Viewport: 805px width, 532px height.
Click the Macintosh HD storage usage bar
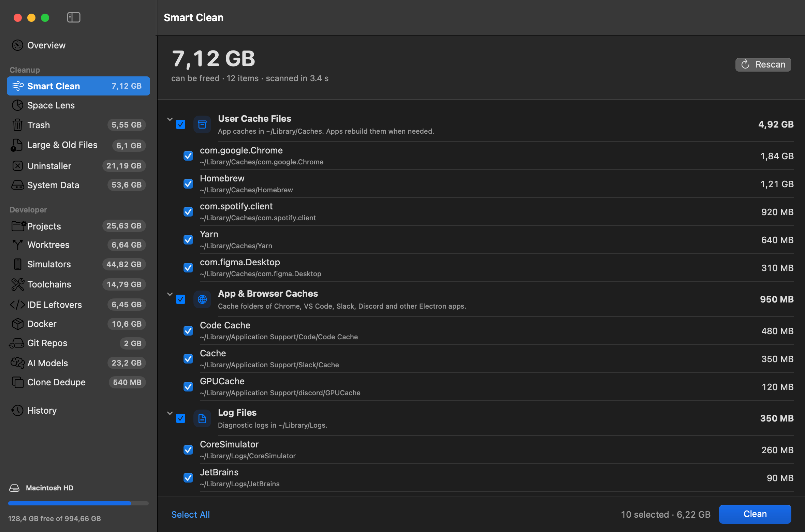78,503
